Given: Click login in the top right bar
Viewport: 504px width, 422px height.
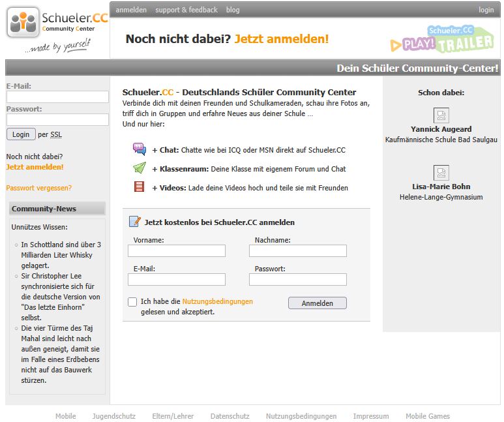Looking at the screenshot, I should [x=486, y=10].
